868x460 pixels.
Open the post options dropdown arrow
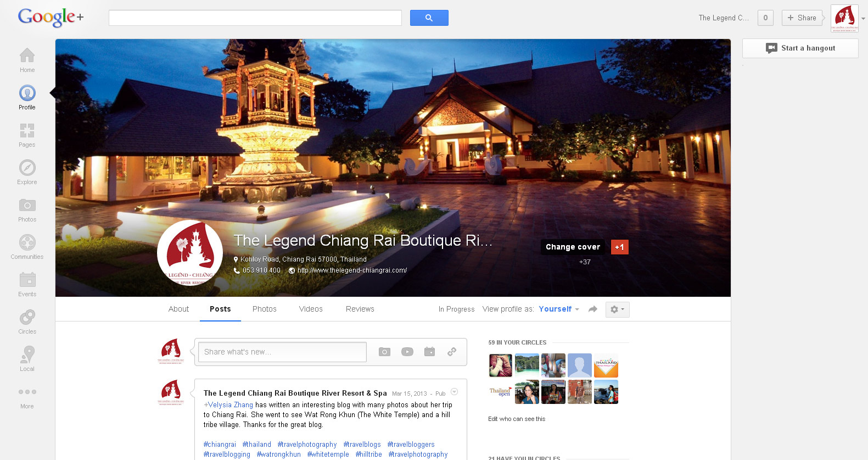pos(454,392)
